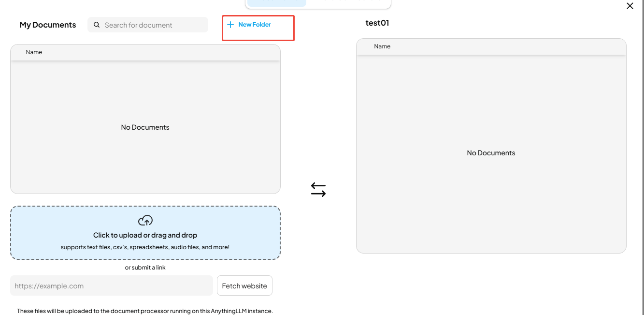Image resolution: width=644 pixels, height=315 pixels.
Task: Click the swap arrows between document panels
Action: [318, 190]
